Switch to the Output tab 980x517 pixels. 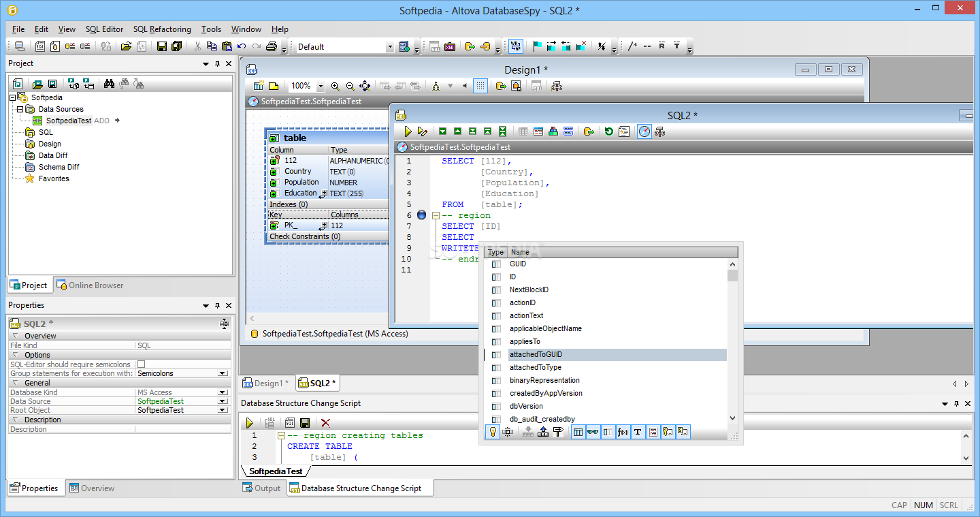coord(261,488)
